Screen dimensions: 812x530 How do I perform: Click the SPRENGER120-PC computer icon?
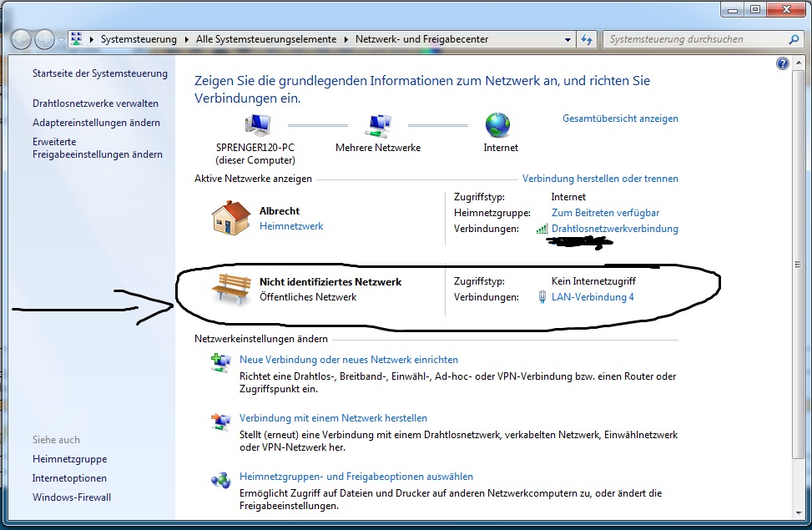click(255, 126)
